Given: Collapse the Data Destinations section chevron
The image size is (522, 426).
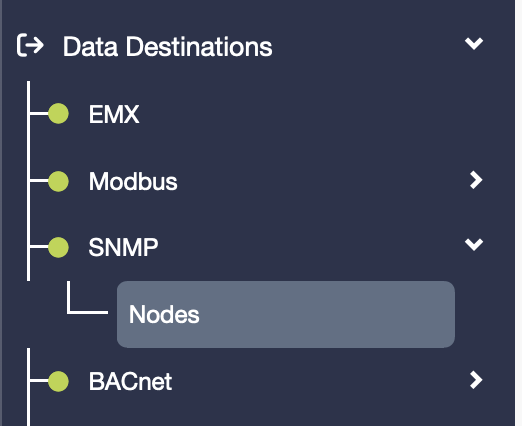Looking at the screenshot, I should [x=474, y=44].
